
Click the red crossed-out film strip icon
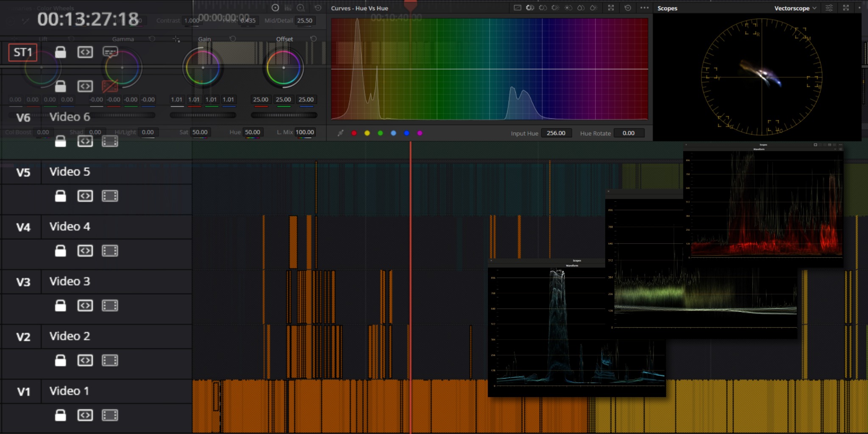[x=110, y=86]
